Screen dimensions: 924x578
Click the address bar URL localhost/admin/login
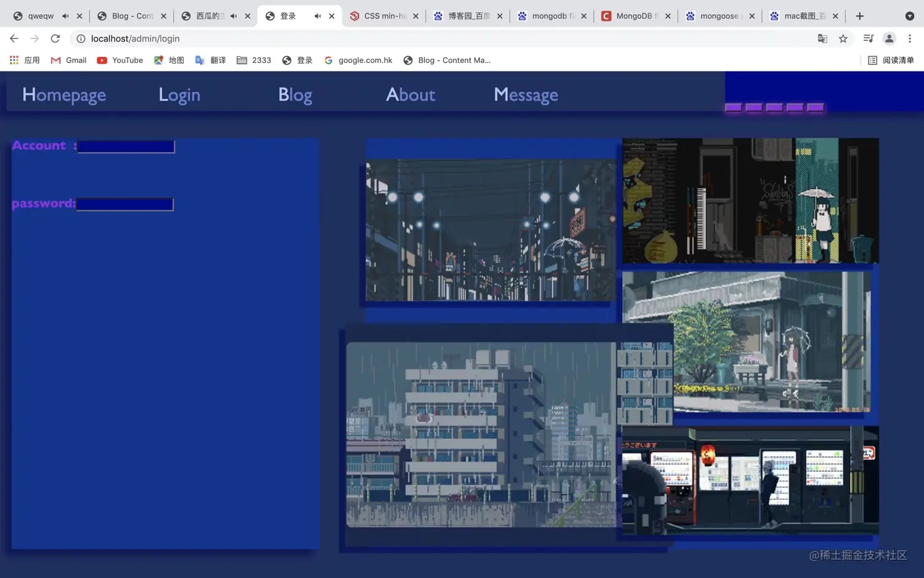pos(135,39)
